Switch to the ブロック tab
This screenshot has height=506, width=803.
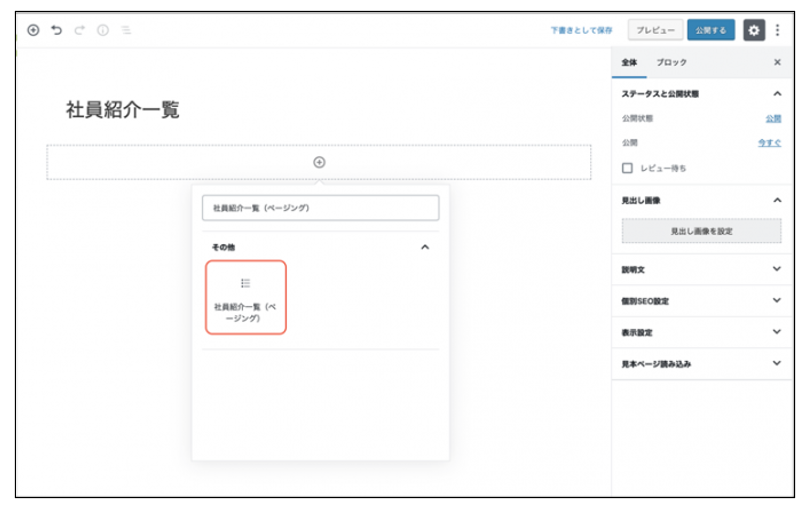[x=671, y=63]
